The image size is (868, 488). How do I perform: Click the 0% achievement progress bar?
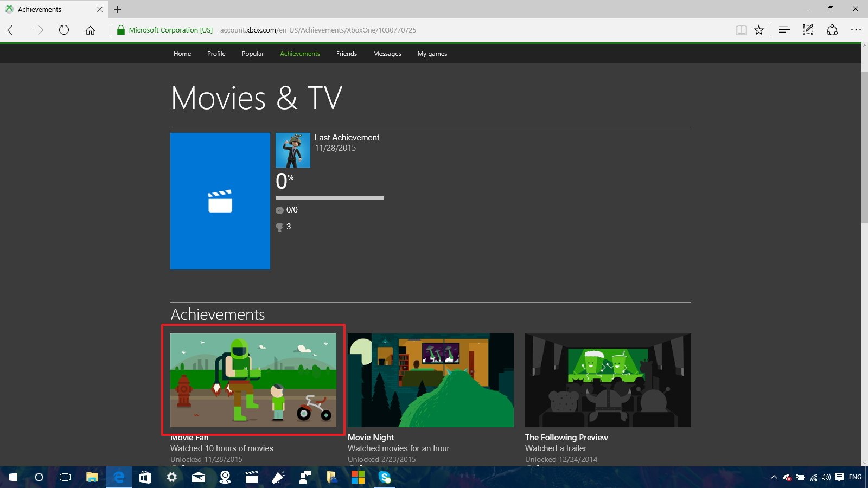point(330,198)
